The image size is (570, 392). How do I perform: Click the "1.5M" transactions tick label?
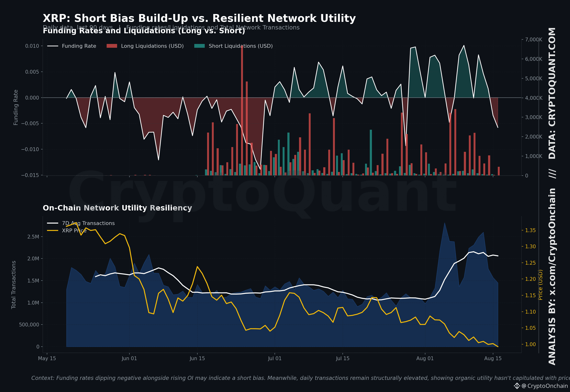[x=33, y=281]
